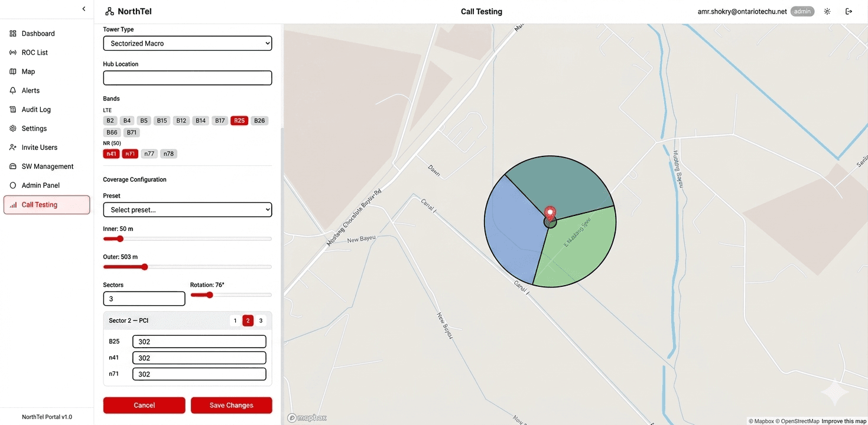Screen dimensions: 868x425
Task: Toggle LTE band B26
Action: [x=259, y=120]
